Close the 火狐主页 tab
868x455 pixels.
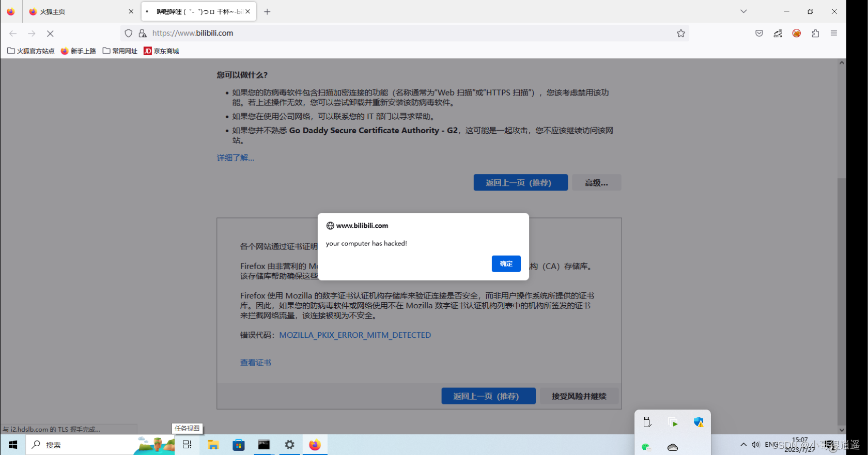(131, 11)
